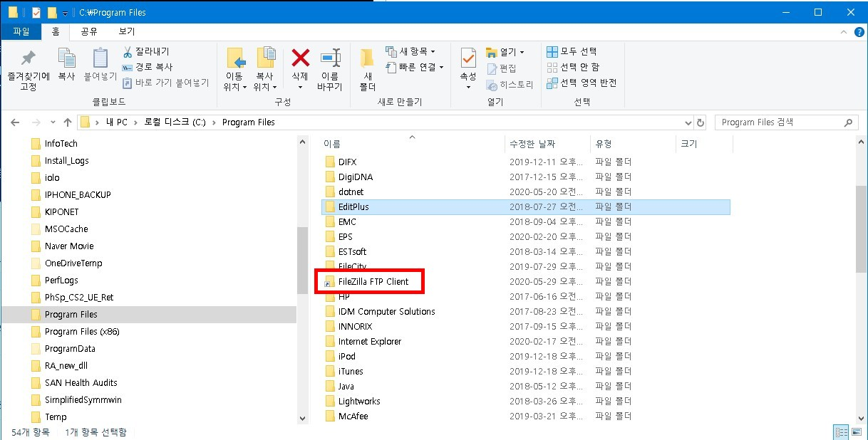Screen dimensions: 868x440
Task: Create New folder (새 폴더)
Action: [367, 69]
